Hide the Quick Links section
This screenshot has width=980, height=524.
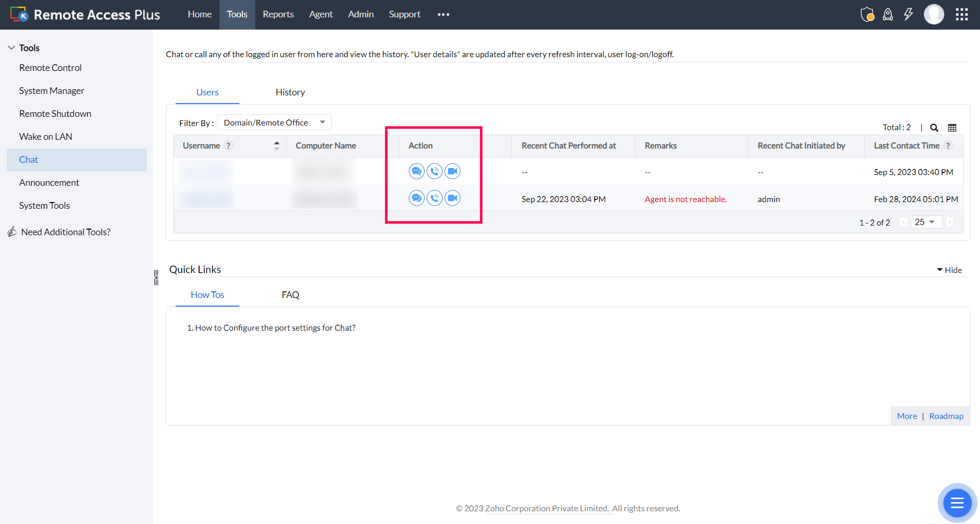949,270
